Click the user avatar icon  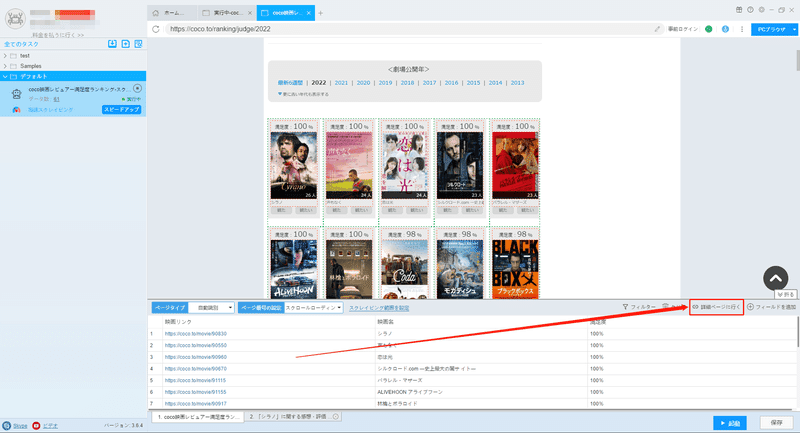tap(15, 18)
